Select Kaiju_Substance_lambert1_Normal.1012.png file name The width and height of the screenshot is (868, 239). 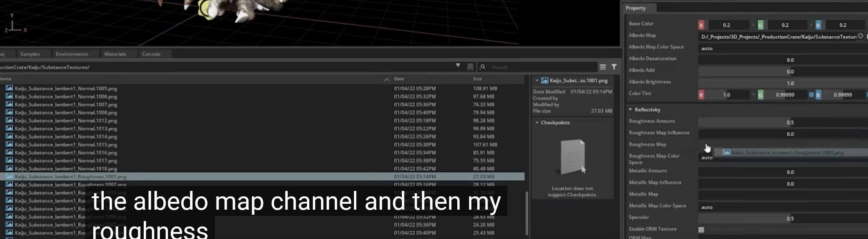point(66,120)
